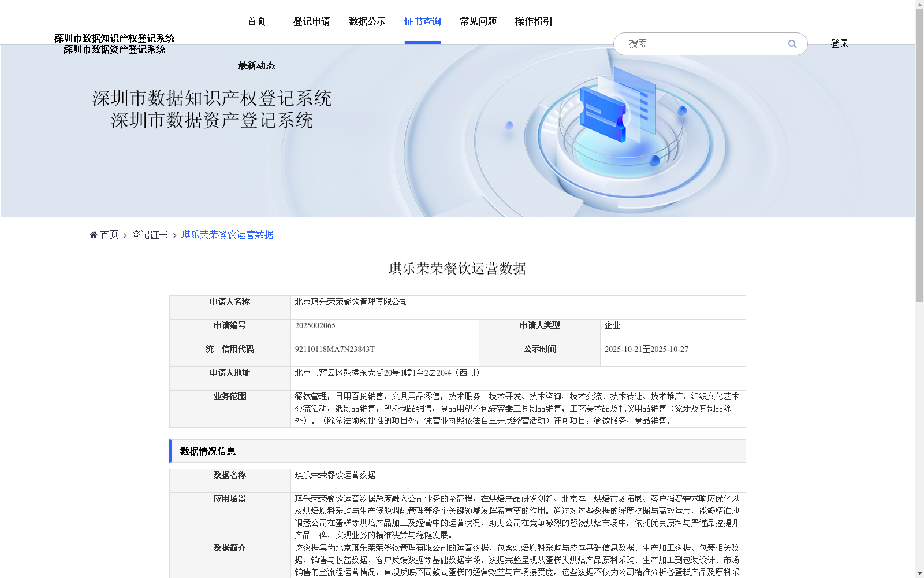Click the 申请人地址 label cell
924x578 pixels.
pyautogui.click(x=230, y=379)
